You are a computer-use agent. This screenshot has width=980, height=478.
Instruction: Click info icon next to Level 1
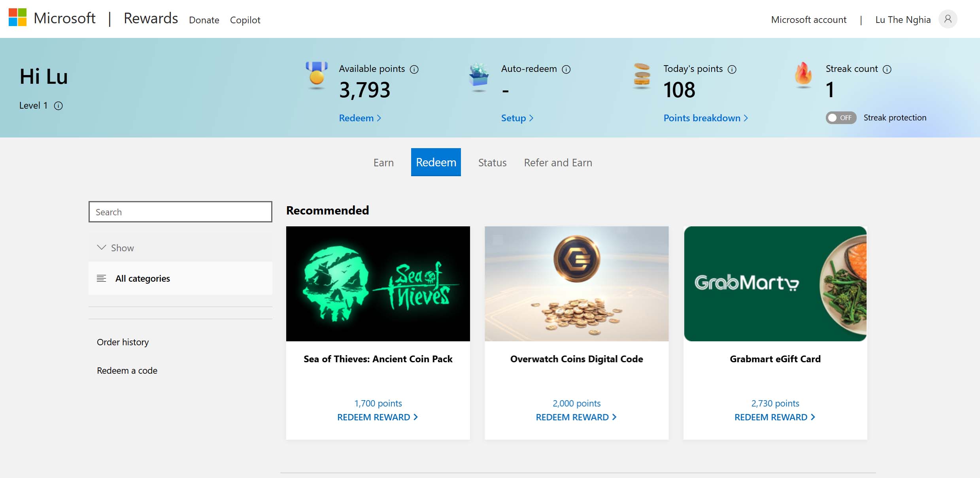click(58, 106)
